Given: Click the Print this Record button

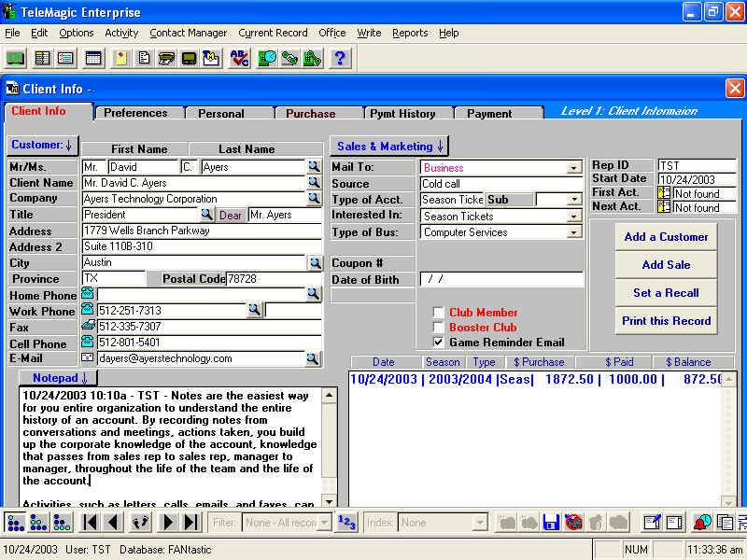Looking at the screenshot, I should click(x=666, y=321).
